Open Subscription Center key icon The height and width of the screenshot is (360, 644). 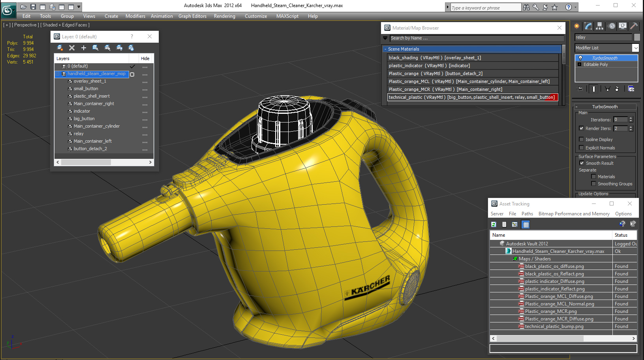pos(536,7)
